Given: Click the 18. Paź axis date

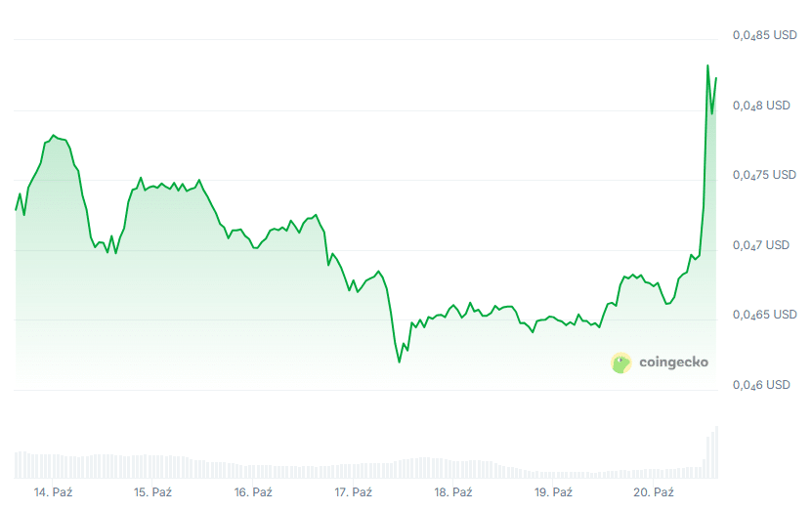Looking at the screenshot, I should [453, 492].
